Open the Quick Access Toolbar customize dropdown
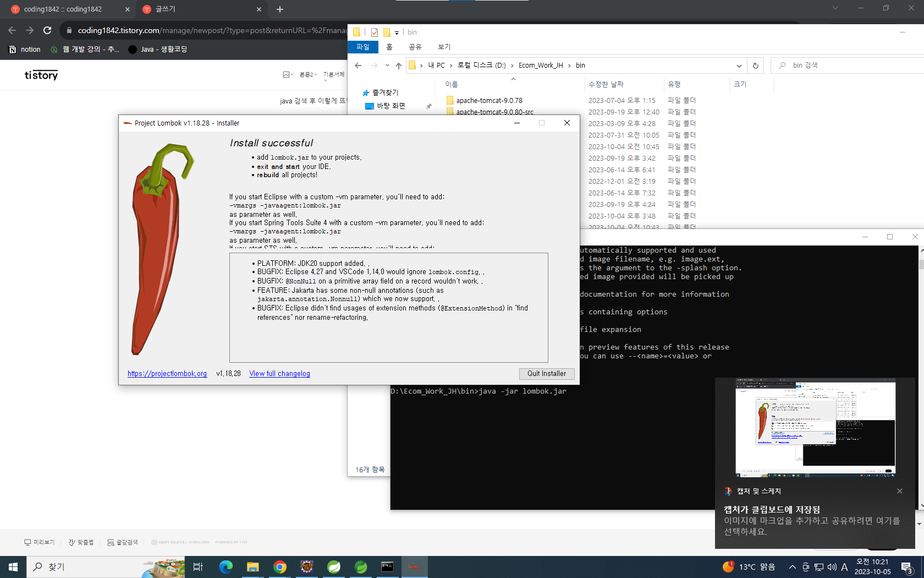Screen dimensions: 924x578 397,32
